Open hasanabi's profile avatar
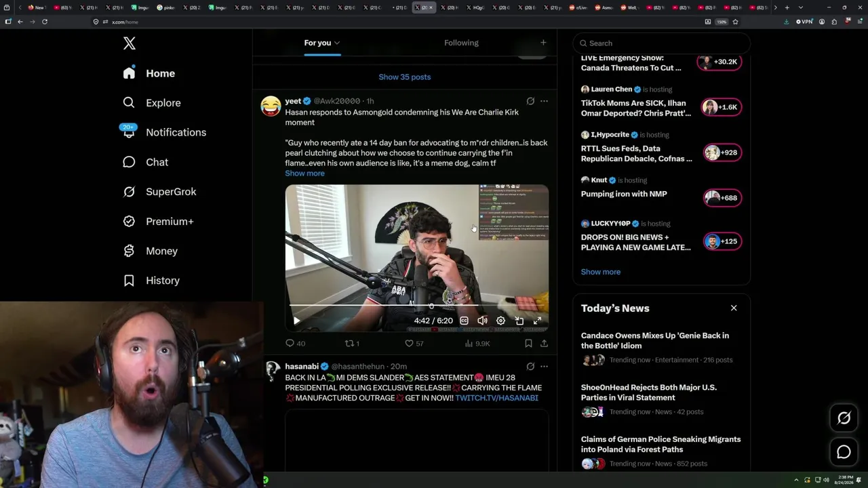The image size is (868, 488). click(272, 371)
